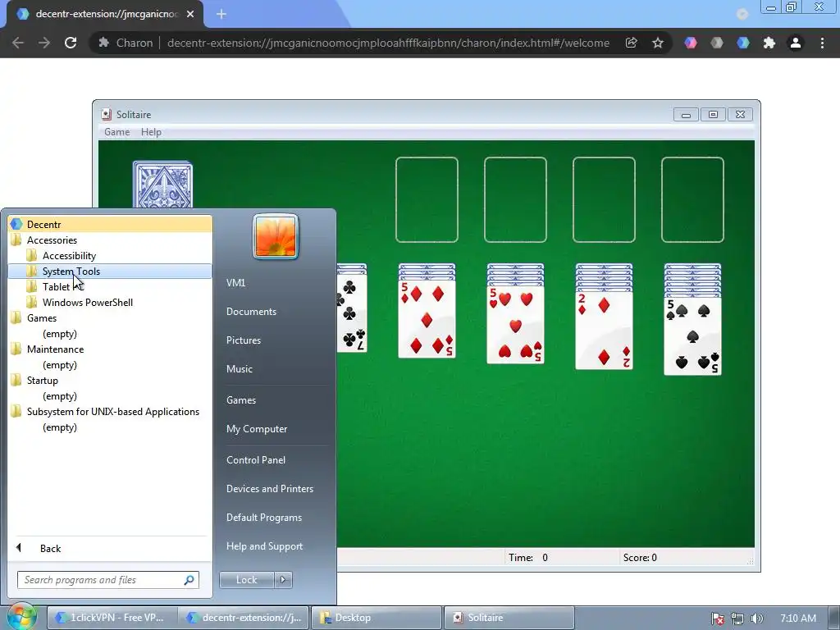Click the share page icon
This screenshot has width=840, height=630.
coord(631,43)
